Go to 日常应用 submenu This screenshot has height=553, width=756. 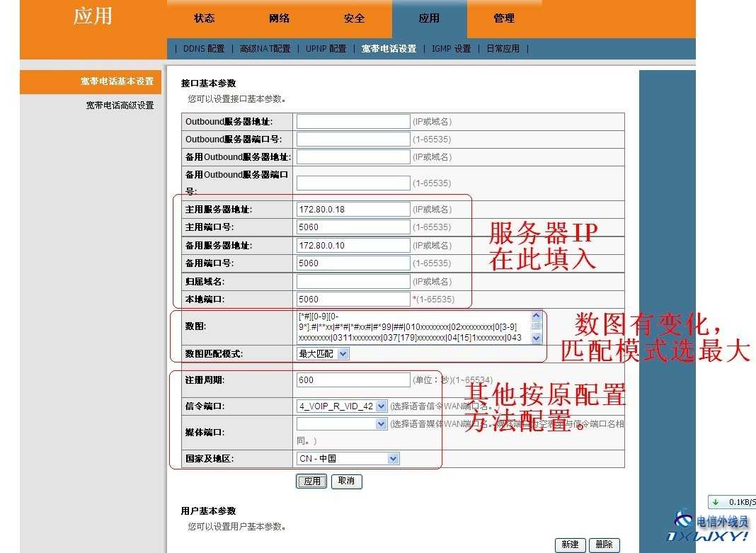(x=503, y=49)
